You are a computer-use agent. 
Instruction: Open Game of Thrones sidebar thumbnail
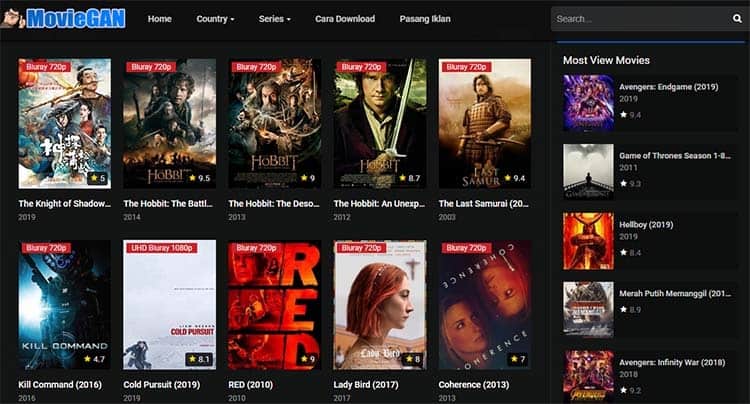click(x=588, y=172)
